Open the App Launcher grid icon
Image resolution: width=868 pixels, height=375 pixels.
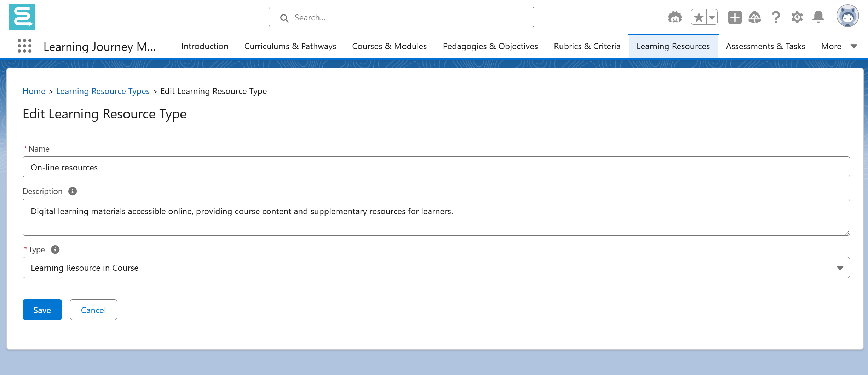pyautogui.click(x=24, y=46)
